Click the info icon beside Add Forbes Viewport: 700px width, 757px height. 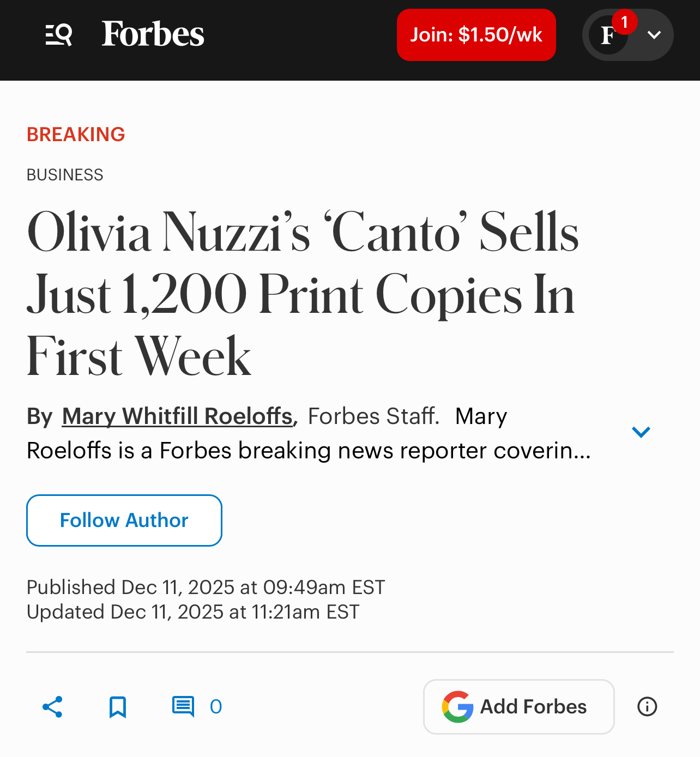(x=647, y=707)
